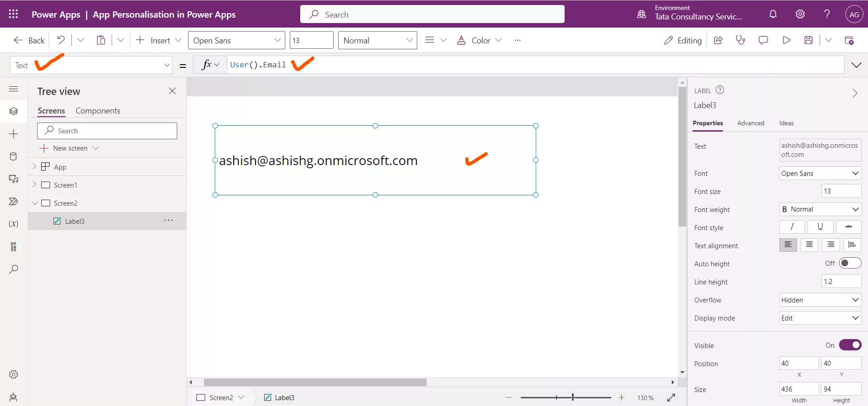
Task: Open the Variables (x) icon
Action: pos(14,224)
